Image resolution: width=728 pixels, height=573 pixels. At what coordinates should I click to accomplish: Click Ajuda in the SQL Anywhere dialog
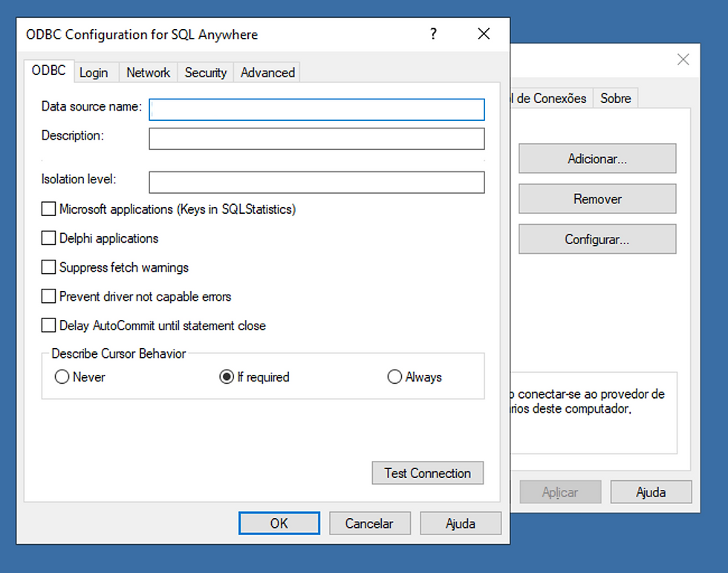[461, 523]
